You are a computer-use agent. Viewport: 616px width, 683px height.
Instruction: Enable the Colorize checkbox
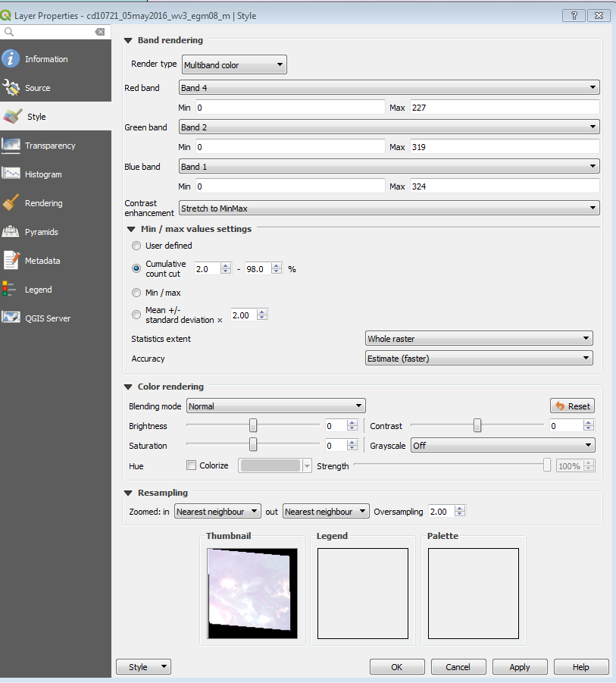coord(192,465)
